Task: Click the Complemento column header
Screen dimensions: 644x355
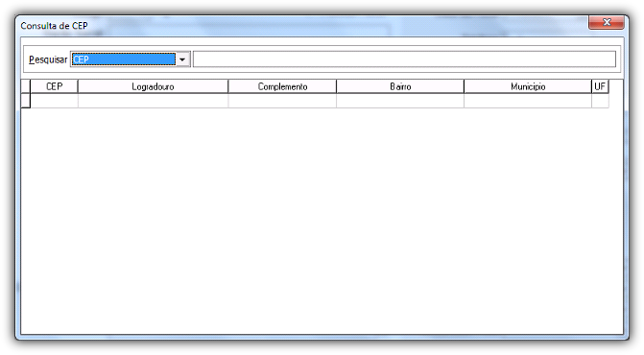Action: point(282,86)
